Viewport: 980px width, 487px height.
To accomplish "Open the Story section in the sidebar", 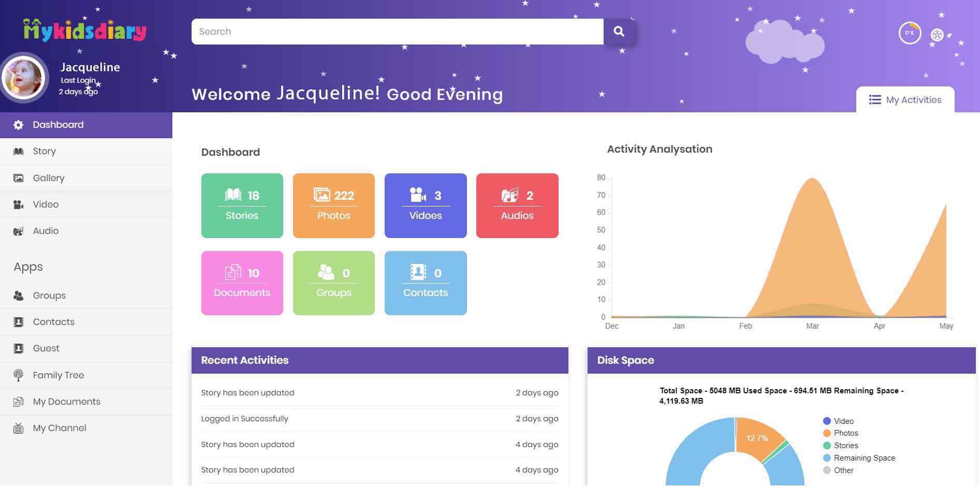I will pyautogui.click(x=43, y=151).
